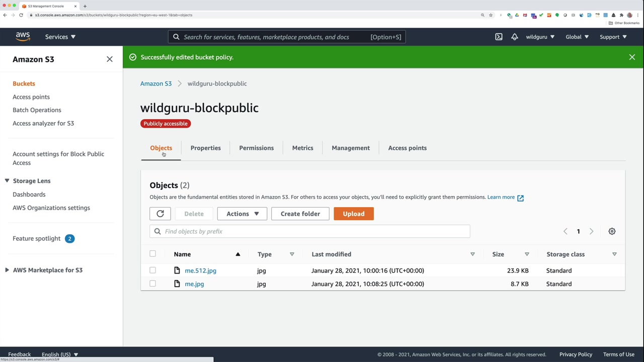Switch to the Metrics tab
This screenshot has width=644, height=362.
pyautogui.click(x=303, y=148)
